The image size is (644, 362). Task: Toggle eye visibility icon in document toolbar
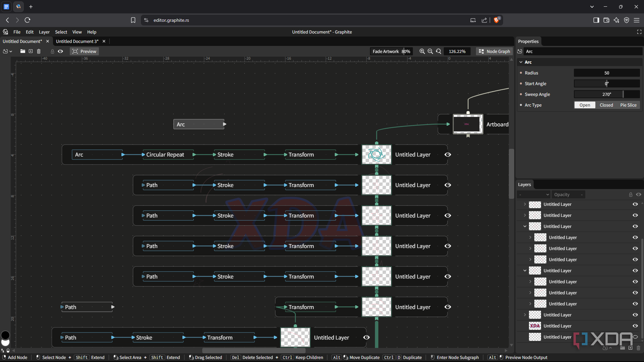tap(60, 51)
